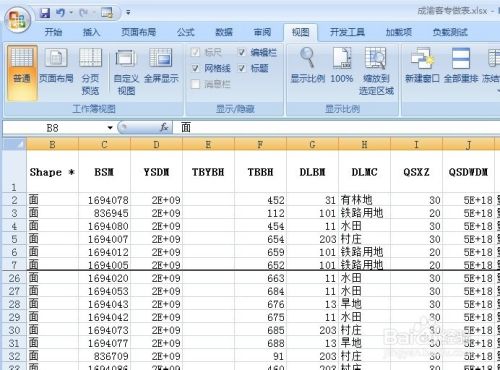Open the 开发工具 tab
This screenshot has height=370, width=500.
click(x=347, y=32)
